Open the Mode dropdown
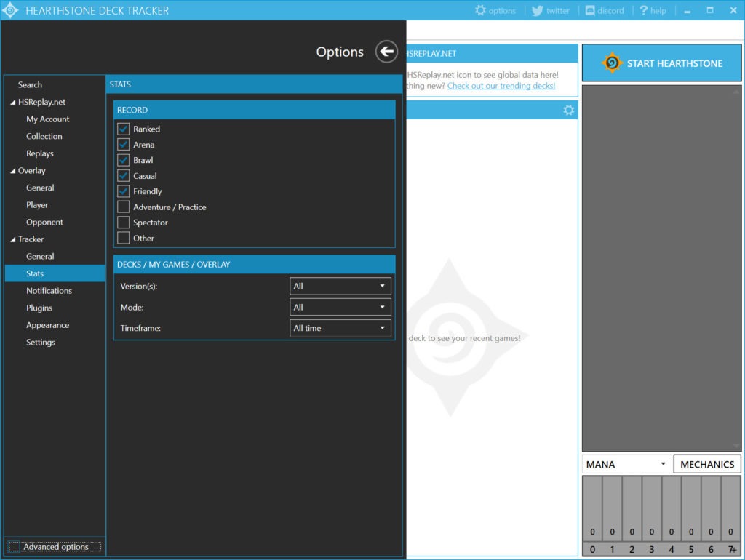This screenshot has height=560, width=745. 340,308
